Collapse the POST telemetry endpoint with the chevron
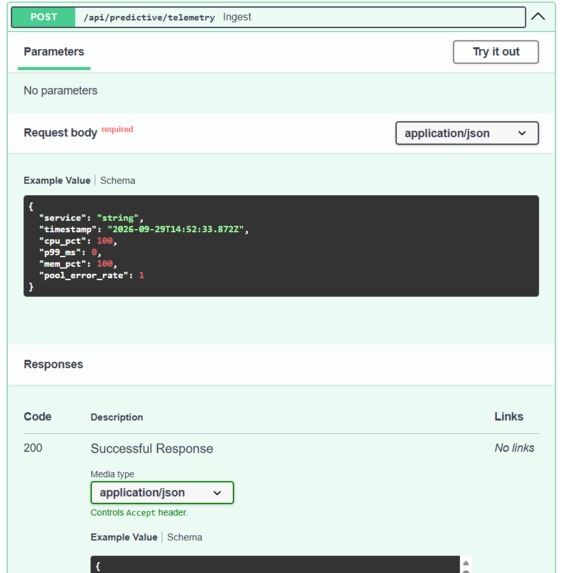 coord(538,17)
